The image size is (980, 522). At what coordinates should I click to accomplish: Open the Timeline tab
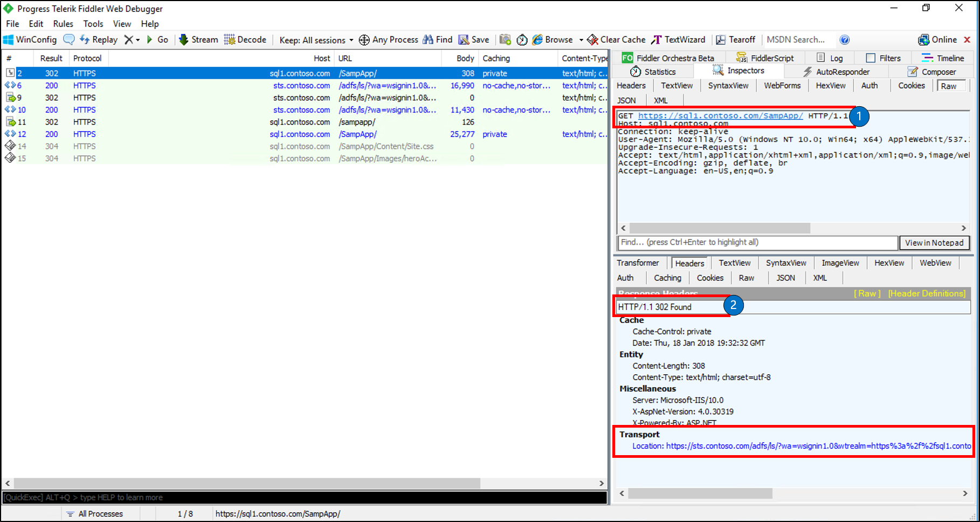[x=943, y=58]
